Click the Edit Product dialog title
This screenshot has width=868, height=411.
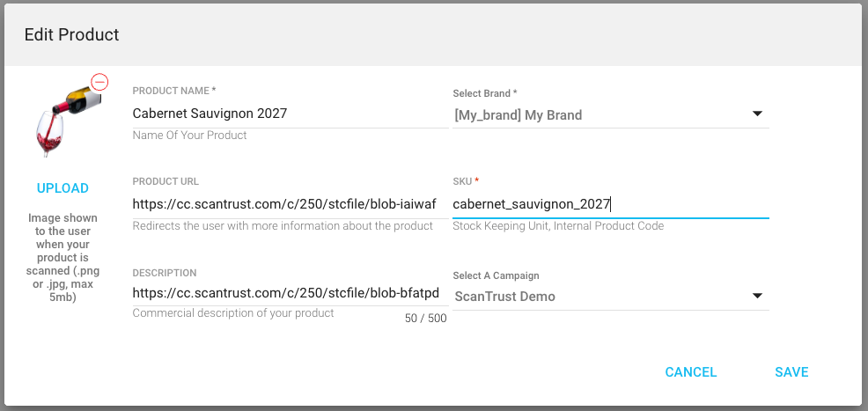(x=72, y=35)
